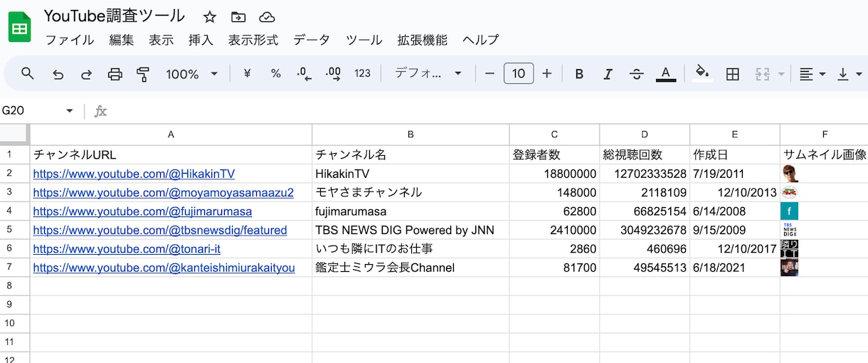Increase font size with plus
Image resolution: width=868 pixels, height=363 pixels.
[x=547, y=73]
